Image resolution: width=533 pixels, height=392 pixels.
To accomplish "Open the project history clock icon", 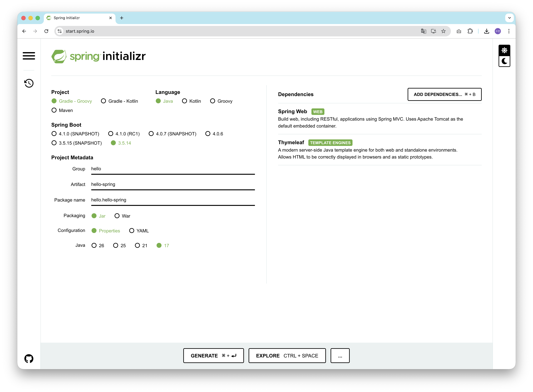I will (x=29, y=83).
